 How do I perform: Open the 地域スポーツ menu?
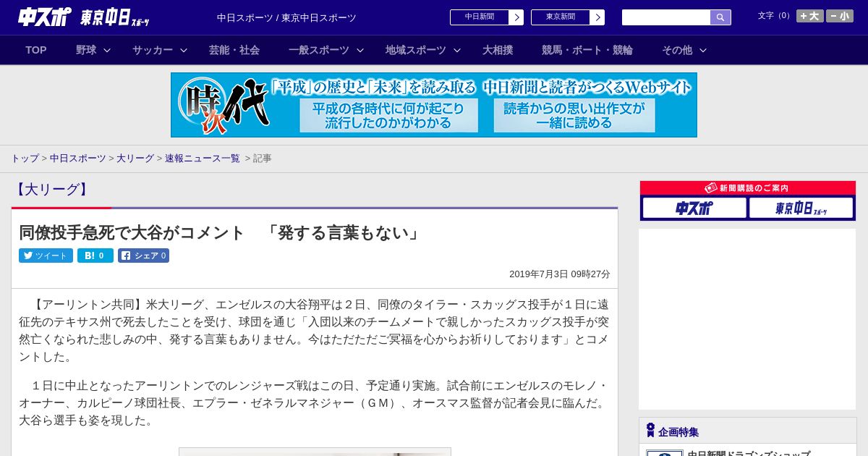pos(416,50)
